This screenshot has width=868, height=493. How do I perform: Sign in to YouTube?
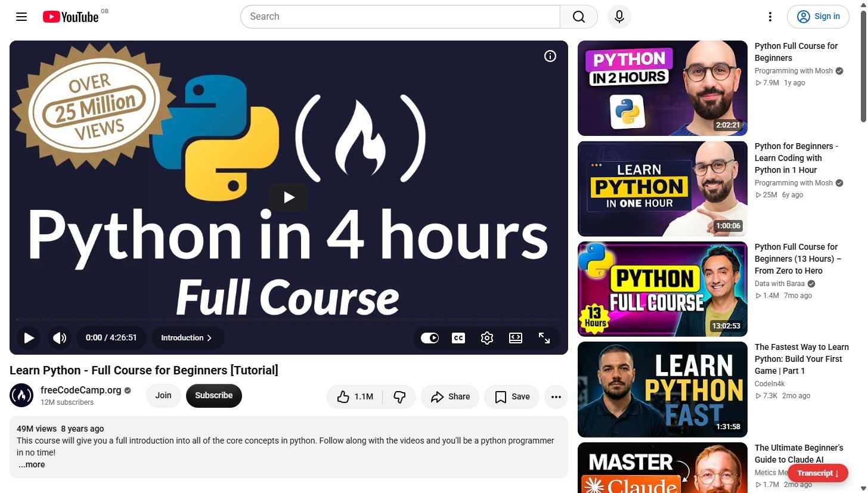[x=818, y=17]
